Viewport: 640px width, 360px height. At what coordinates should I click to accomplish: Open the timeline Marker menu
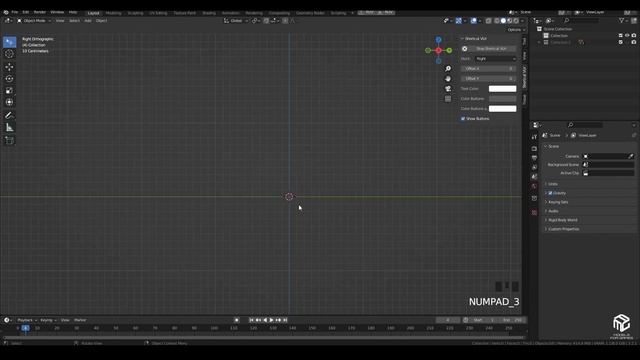pos(80,320)
